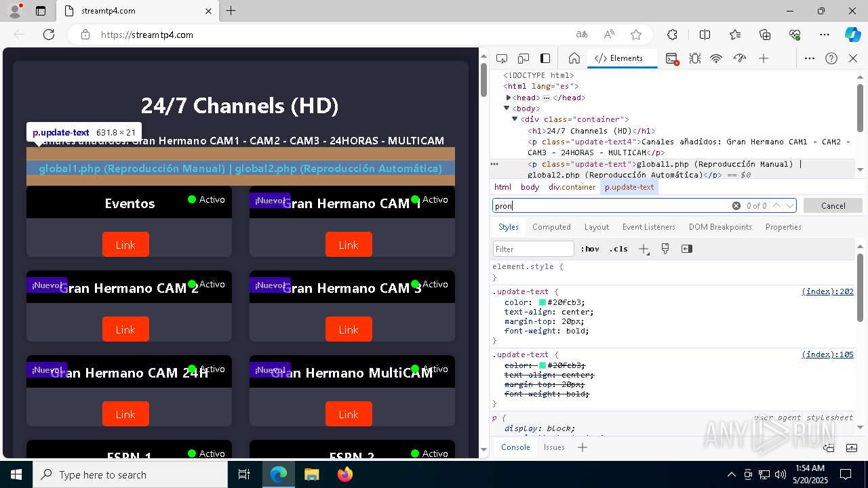
Task: Clear the DOM search text
Action: pos(736,205)
